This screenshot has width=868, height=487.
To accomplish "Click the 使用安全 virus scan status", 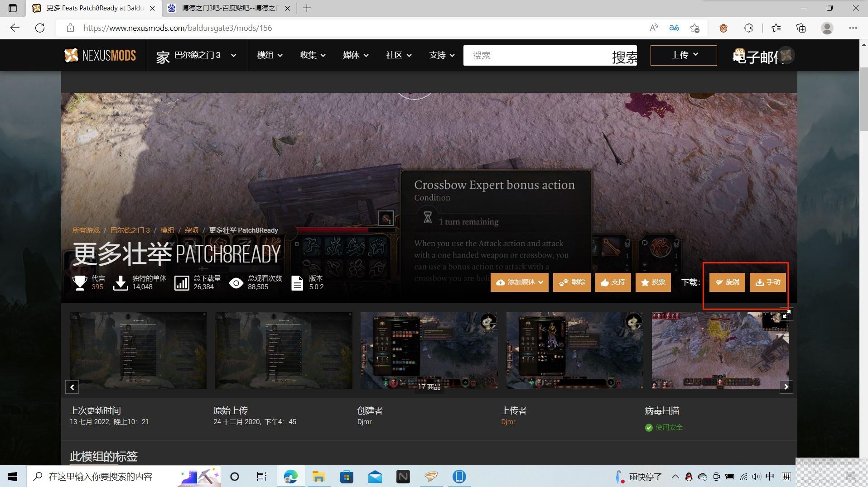I will (664, 427).
